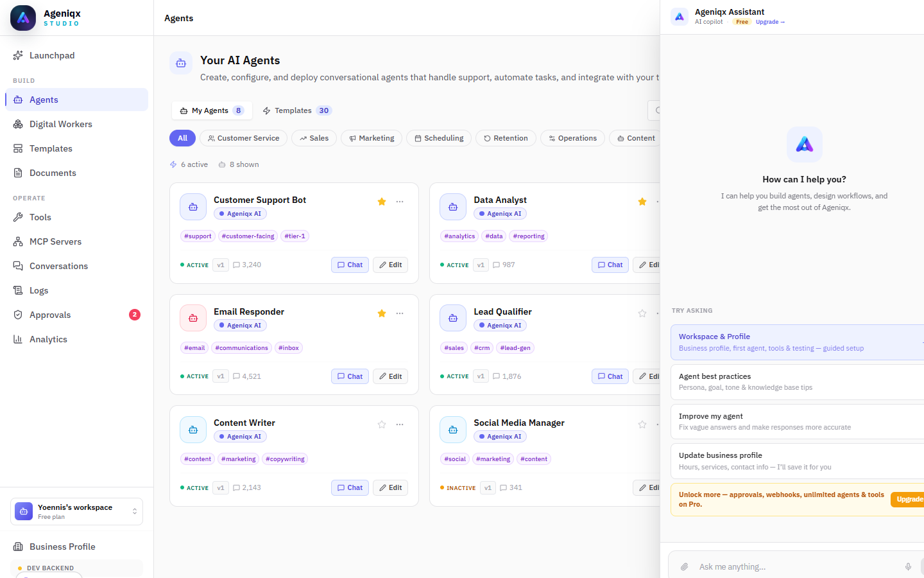
Task: Favorite the Lead Qualifier agent
Action: (642, 313)
